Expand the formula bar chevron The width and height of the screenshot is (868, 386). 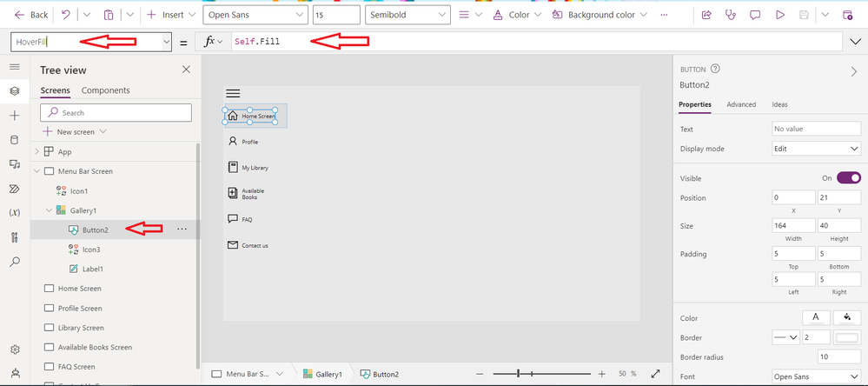pos(855,42)
